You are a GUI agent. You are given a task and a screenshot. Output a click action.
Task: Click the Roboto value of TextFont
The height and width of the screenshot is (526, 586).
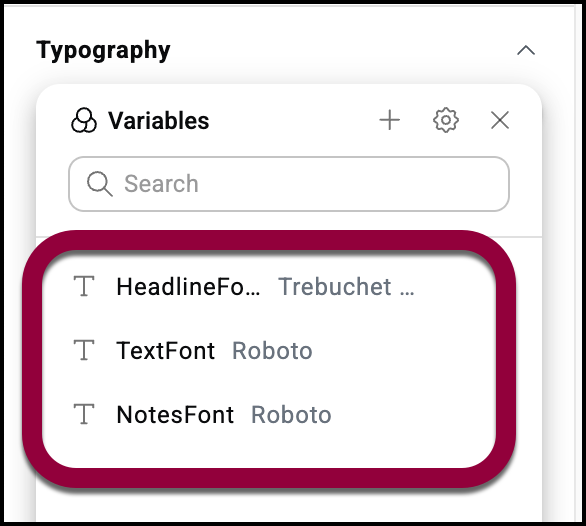click(x=272, y=351)
